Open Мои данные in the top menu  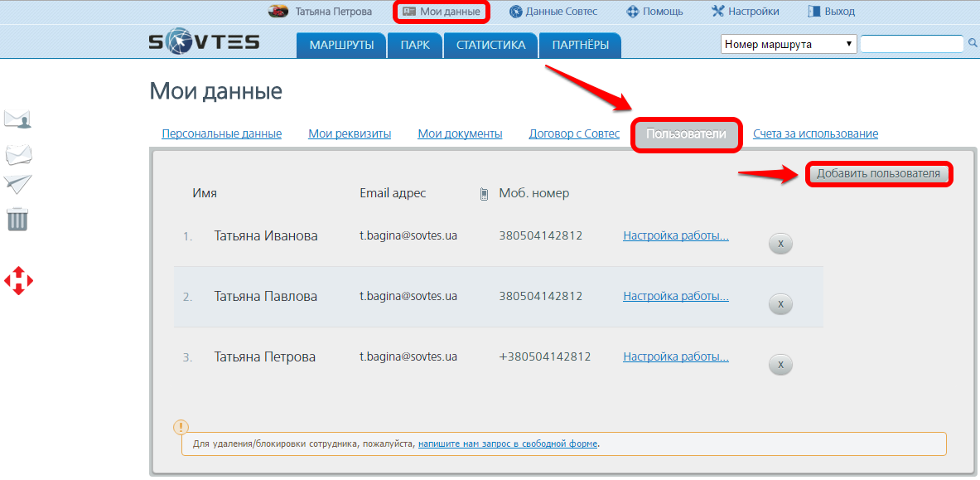442,12
